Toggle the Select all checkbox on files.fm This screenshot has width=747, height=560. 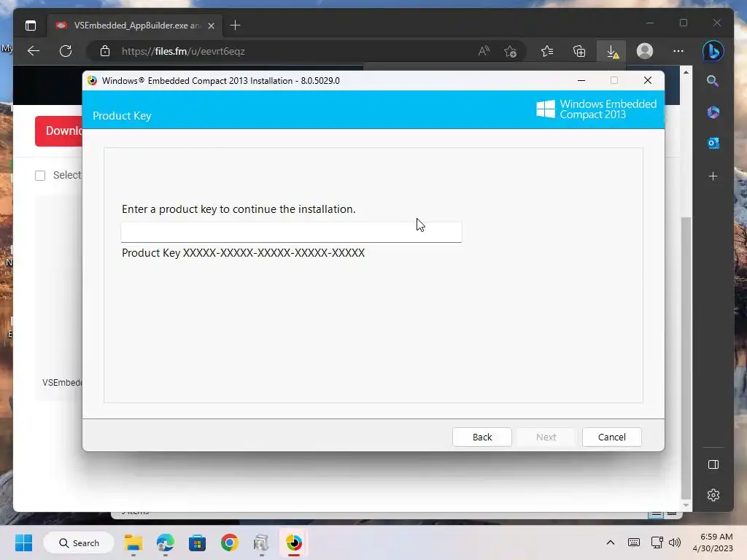40,176
